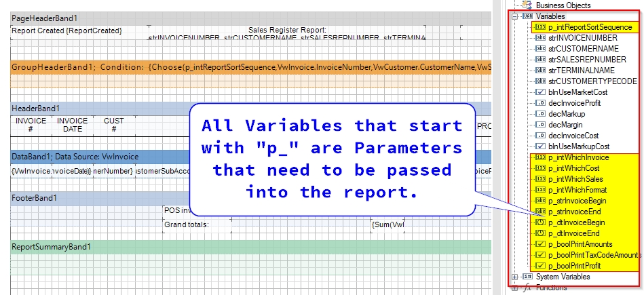This screenshot has height=295, width=644.
Task: Click the blnUseMarkupCost boolean icon
Action: (x=541, y=146)
